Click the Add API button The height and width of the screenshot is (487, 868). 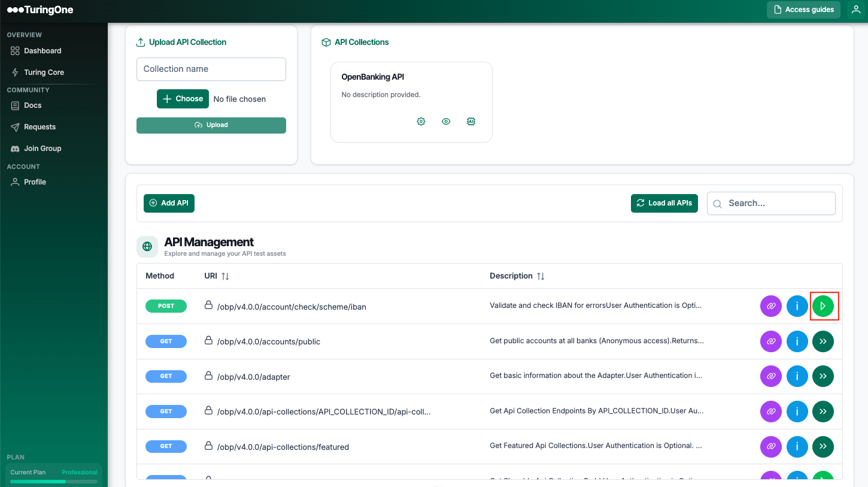169,203
